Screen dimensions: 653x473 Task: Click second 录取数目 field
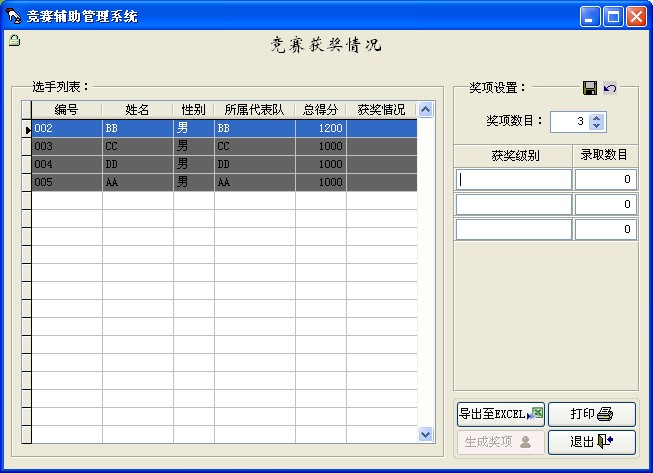click(x=606, y=204)
